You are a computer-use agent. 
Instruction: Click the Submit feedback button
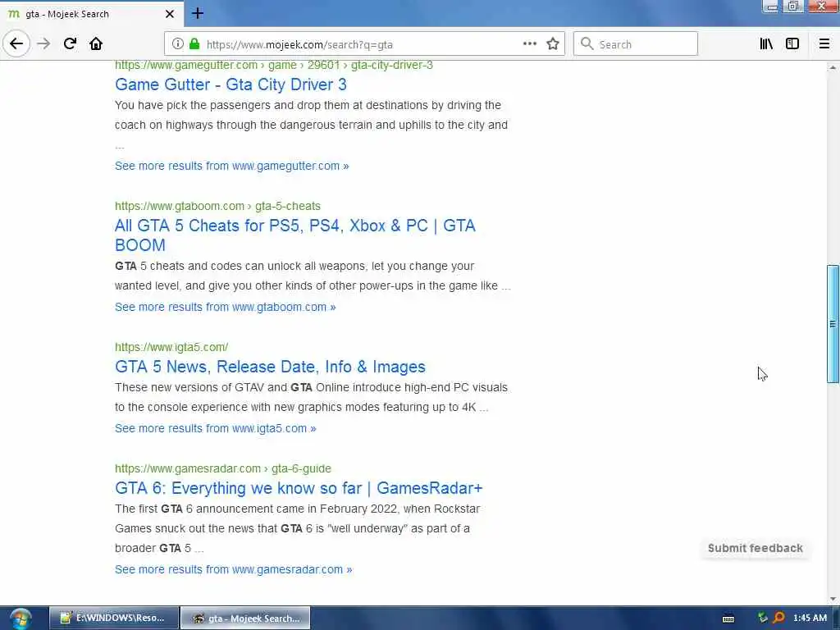coord(755,548)
